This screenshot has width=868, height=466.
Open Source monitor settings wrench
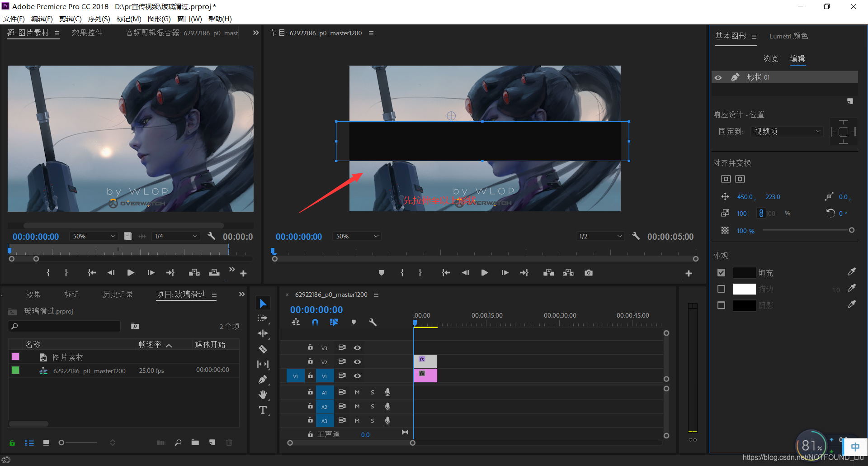pos(211,236)
